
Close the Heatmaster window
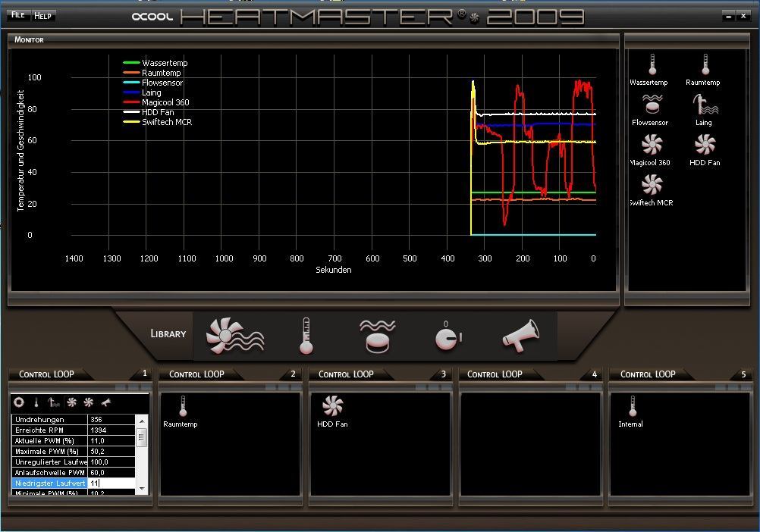point(743,17)
